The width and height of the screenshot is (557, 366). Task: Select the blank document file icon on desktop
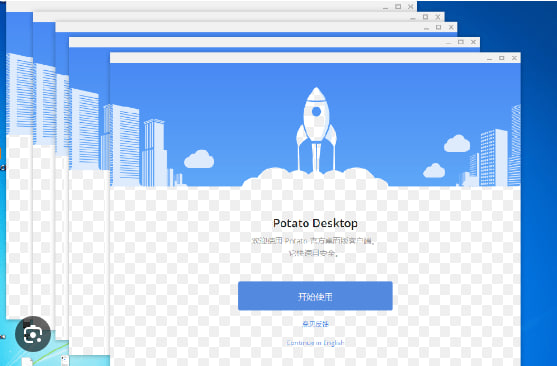[27, 361]
